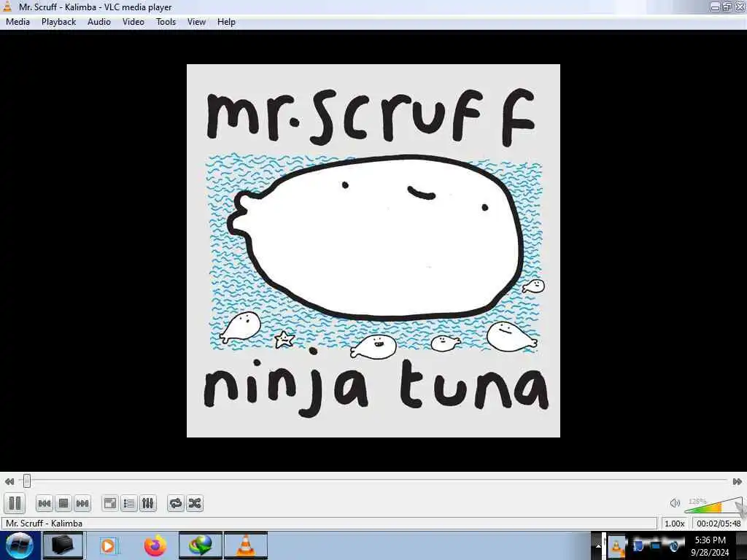This screenshot has width=747, height=560.
Task: Open the black folder taskbar app
Action: click(x=63, y=545)
